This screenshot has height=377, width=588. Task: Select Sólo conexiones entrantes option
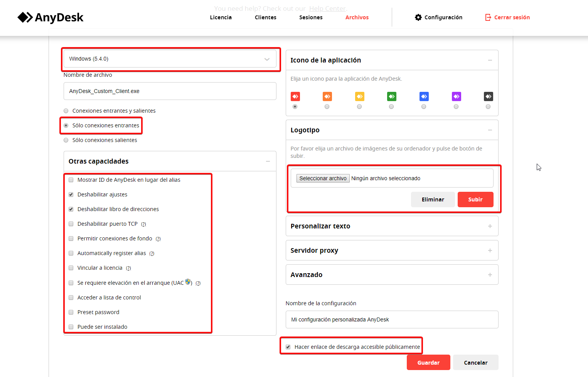(x=66, y=125)
